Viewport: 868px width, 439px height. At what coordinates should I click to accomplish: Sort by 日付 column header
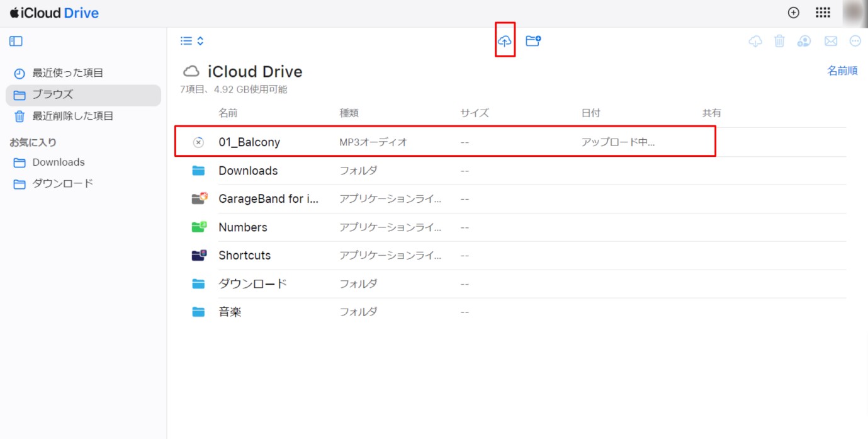tap(591, 113)
